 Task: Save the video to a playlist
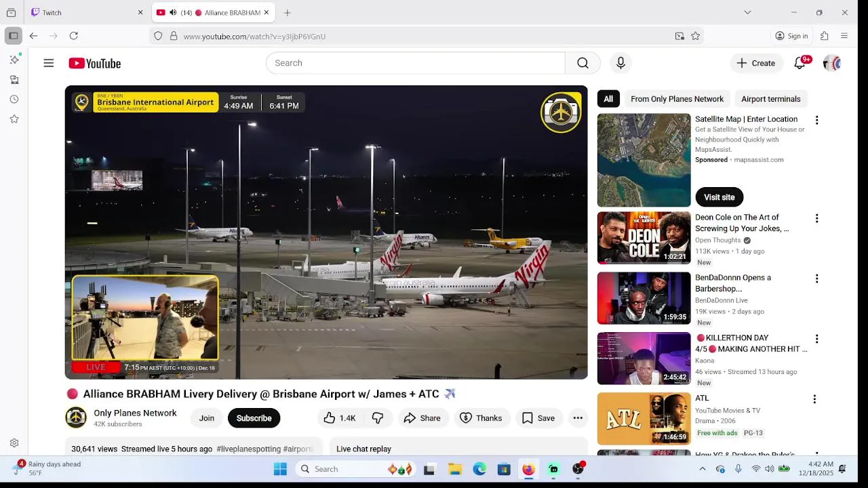[538, 418]
